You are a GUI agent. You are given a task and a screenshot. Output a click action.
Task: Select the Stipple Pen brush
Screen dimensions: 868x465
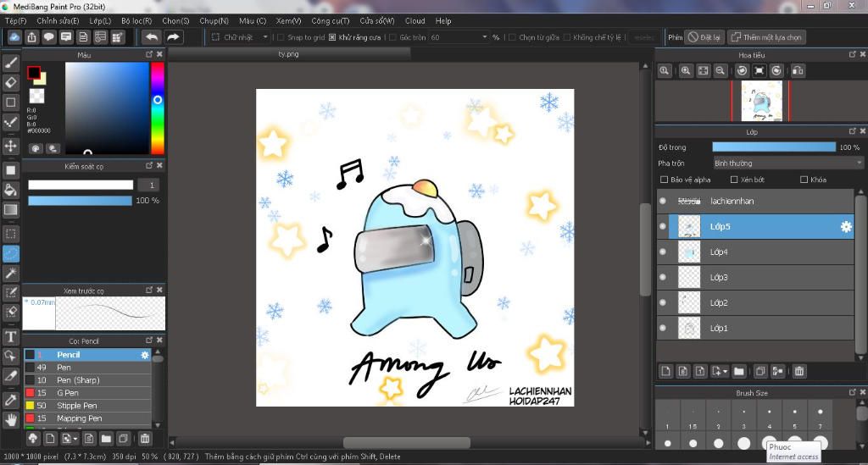[x=87, y=406]
